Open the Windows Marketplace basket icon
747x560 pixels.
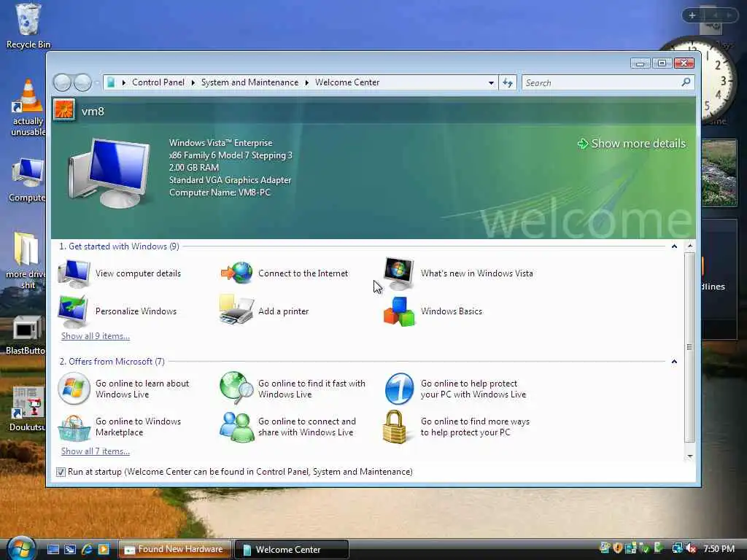point(74,427)
